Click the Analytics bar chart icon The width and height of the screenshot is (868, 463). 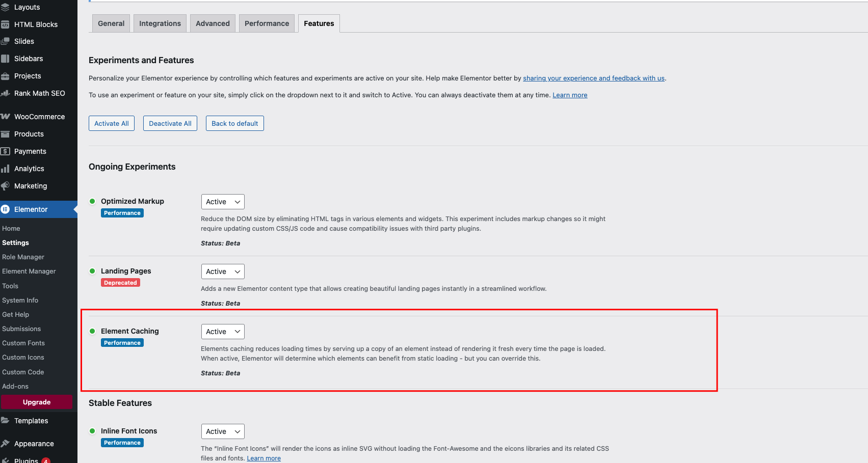[x=5, y=169]
